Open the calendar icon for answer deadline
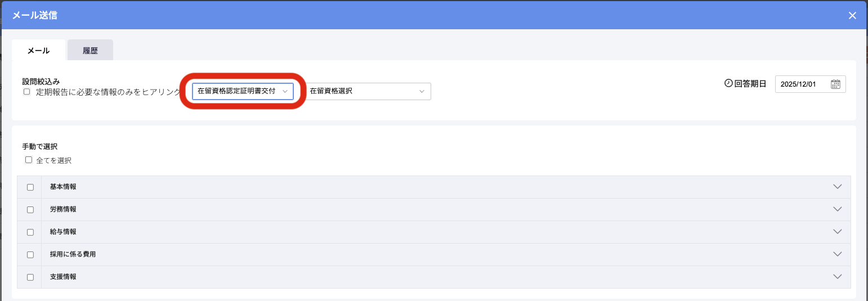 (835, 84)
